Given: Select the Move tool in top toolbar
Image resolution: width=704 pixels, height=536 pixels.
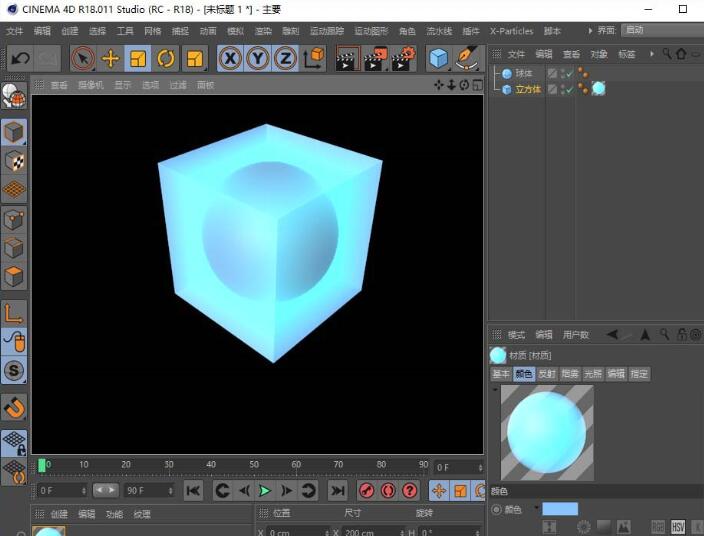Looking at the screenshot, I should pyautogui.click(x=111, y=59).
